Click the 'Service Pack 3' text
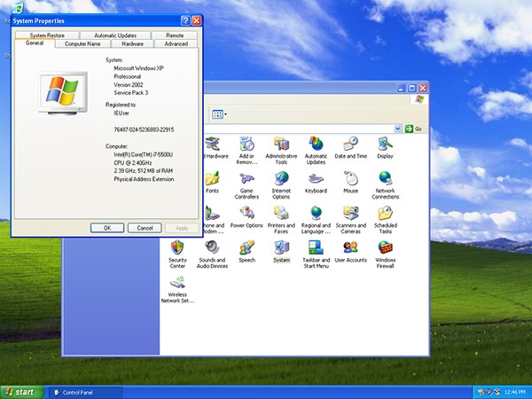The image size is (532, 399). point(131,92)
